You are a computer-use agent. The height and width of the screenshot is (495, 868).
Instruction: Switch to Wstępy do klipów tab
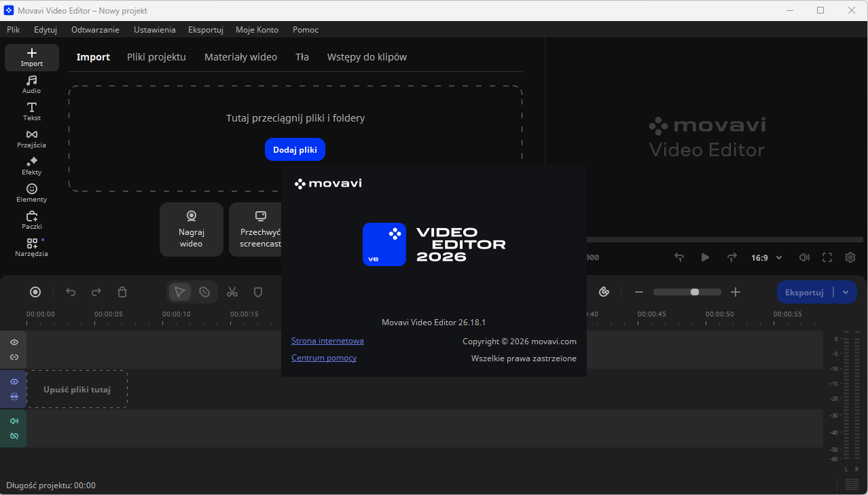367,57
